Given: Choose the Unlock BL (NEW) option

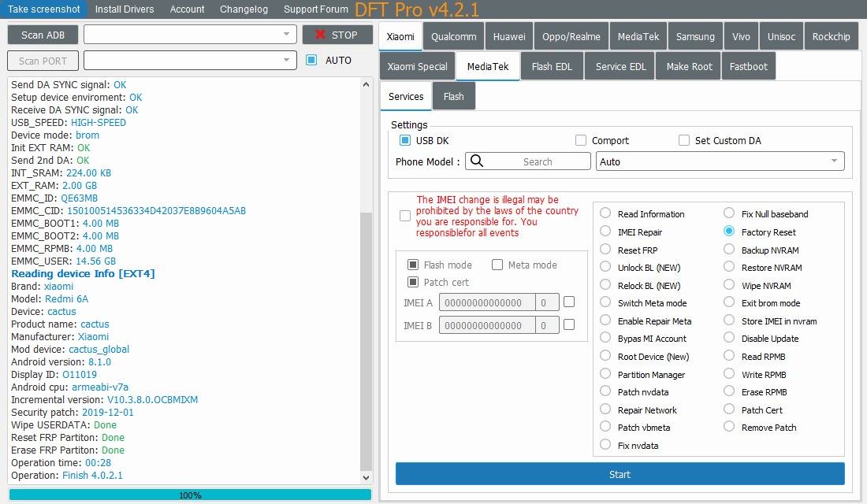Looking at the screenshot, I should click(641, 268).
